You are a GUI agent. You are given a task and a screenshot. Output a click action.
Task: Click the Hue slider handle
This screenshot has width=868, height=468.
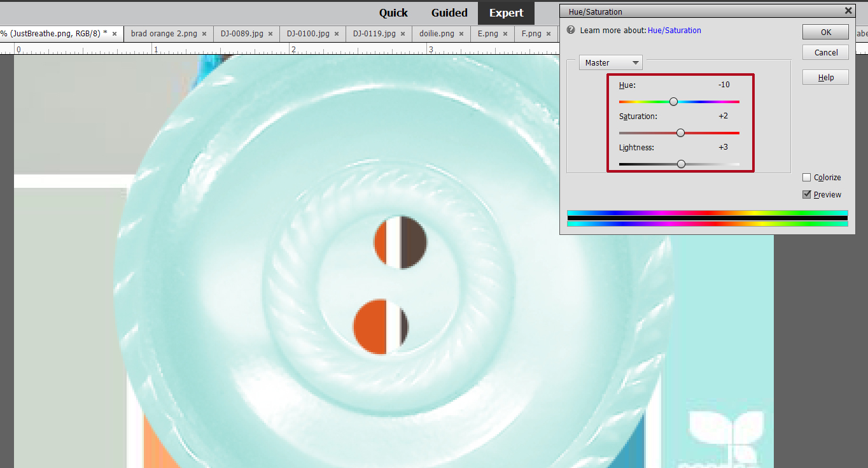click(x=673, y=101)
